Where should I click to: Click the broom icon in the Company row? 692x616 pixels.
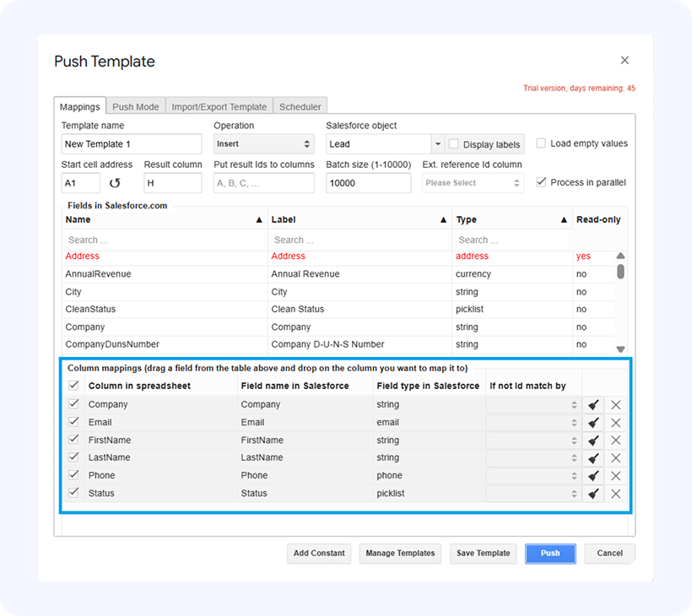[593, 405]
